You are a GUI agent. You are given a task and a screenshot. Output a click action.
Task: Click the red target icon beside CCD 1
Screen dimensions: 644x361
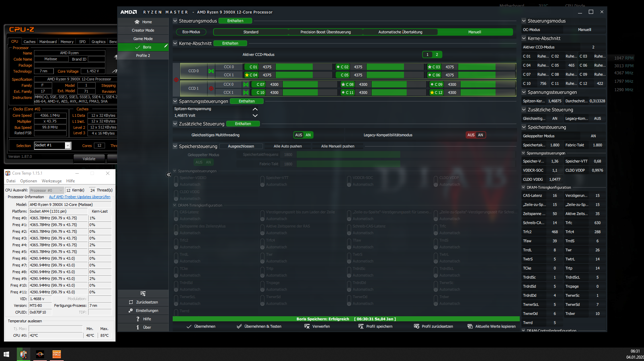point(211,88)
